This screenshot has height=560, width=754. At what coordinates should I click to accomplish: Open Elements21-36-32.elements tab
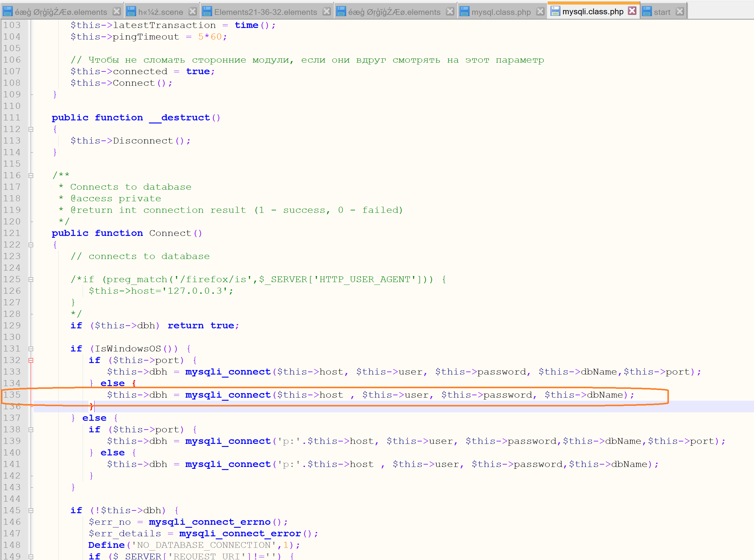click(265, 12)
